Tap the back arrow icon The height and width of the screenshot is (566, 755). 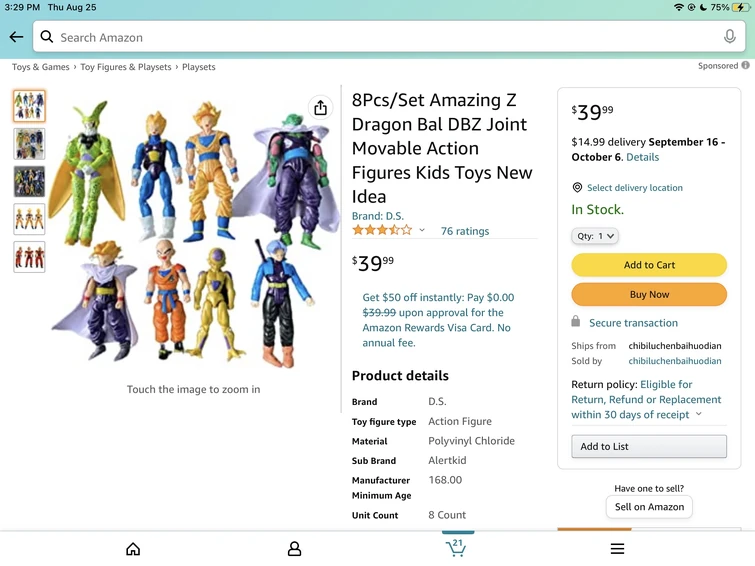[x=16, y=37]
